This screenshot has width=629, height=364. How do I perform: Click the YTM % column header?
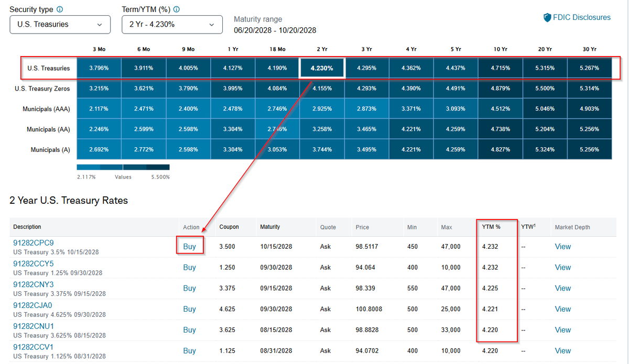(492, 227)
